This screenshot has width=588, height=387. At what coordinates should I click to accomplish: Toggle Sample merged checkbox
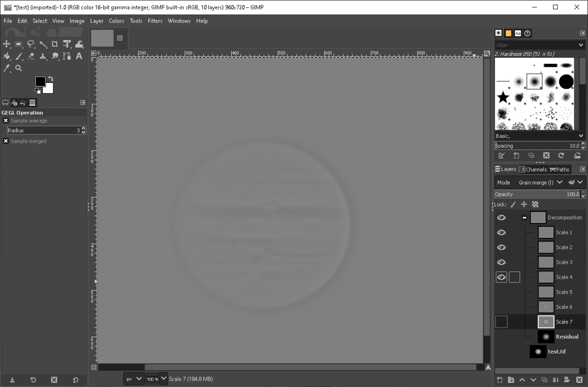tap(6, 141)
